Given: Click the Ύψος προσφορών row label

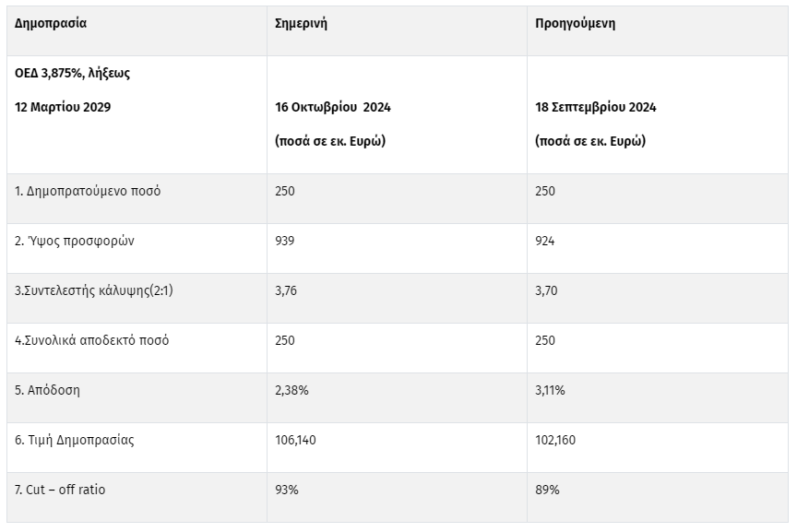Looking at the screenshot, I should pyautogui.click(x=76, y=241).
